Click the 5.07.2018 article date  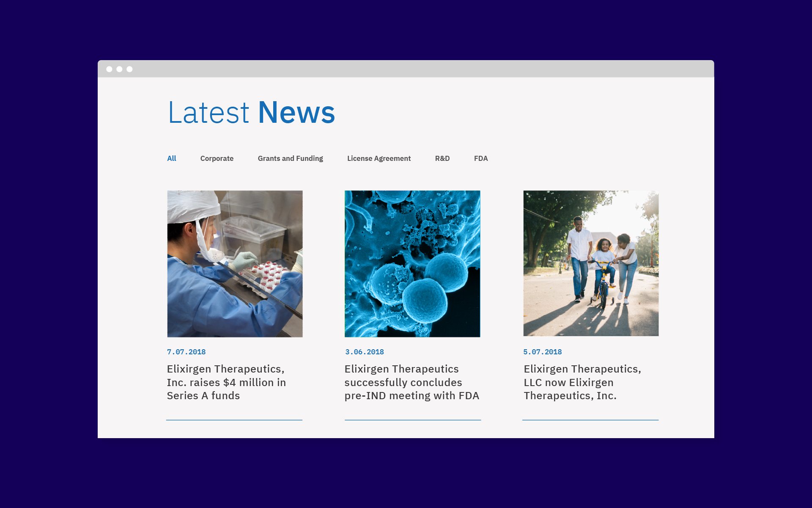543,352
